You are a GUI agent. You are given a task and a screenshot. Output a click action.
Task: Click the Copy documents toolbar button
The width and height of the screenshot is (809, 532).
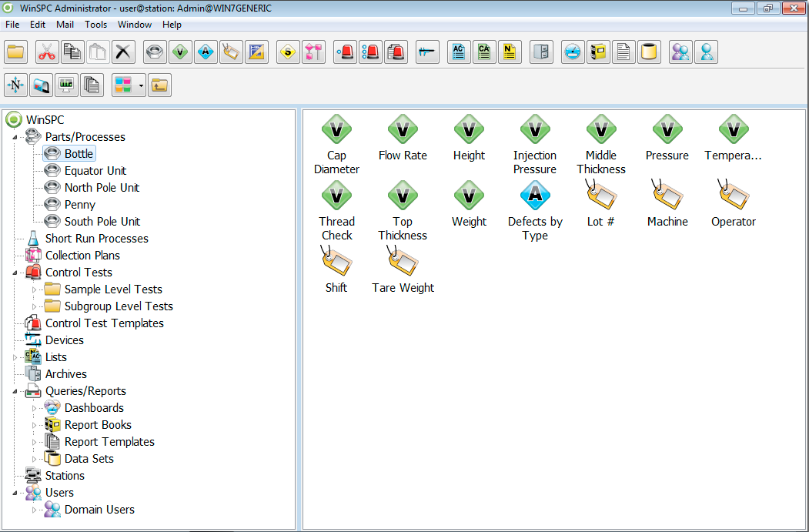point(72,52)
